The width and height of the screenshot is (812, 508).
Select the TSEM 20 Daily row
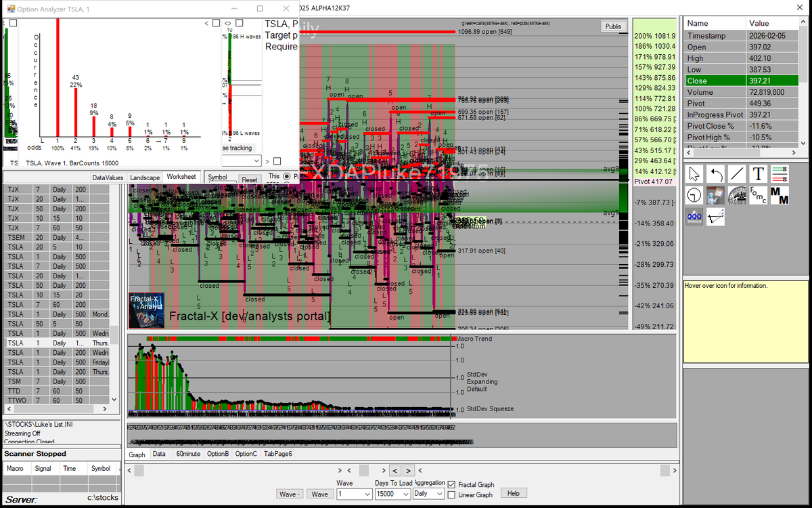tap(57, 238)
